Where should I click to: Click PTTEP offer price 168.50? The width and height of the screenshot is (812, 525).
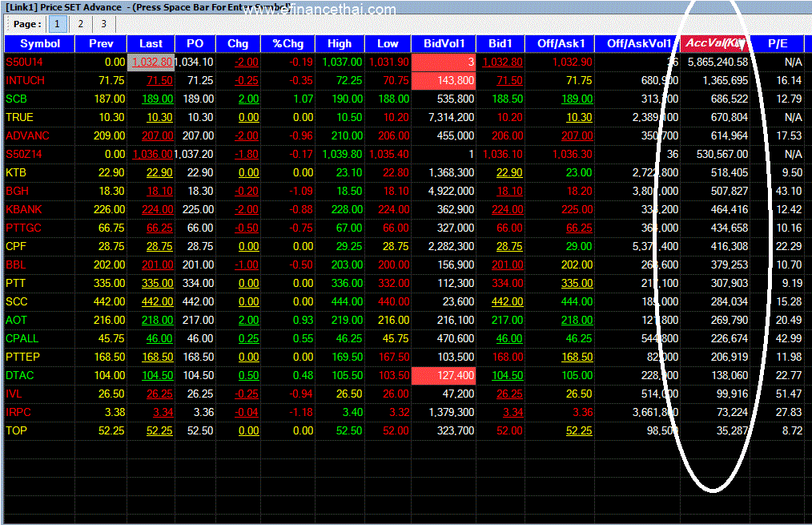(577, 357)
